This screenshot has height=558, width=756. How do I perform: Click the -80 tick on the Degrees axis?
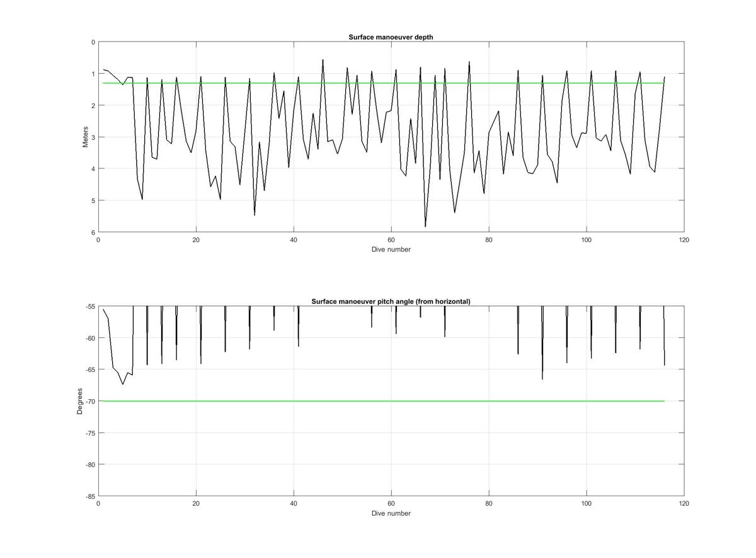(x=90, y=465)
